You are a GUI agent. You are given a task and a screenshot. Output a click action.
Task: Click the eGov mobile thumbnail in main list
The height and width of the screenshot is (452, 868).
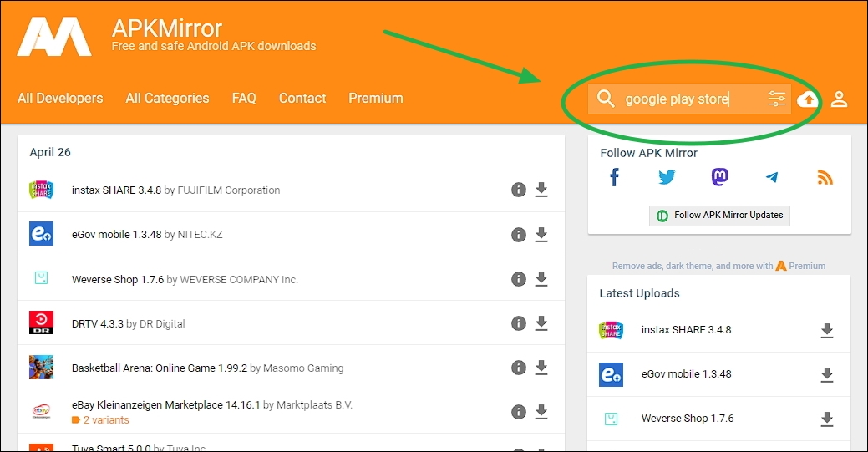click(x=42, y=234)
